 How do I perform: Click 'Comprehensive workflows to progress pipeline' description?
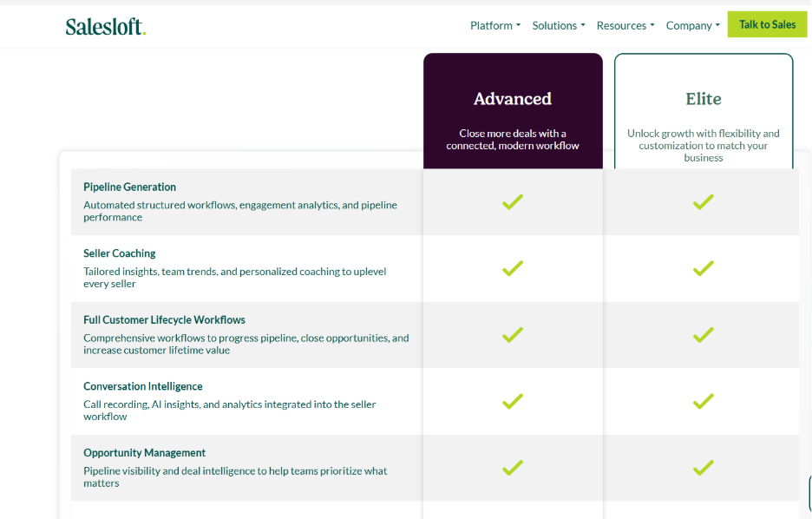[x=246, y=344]
